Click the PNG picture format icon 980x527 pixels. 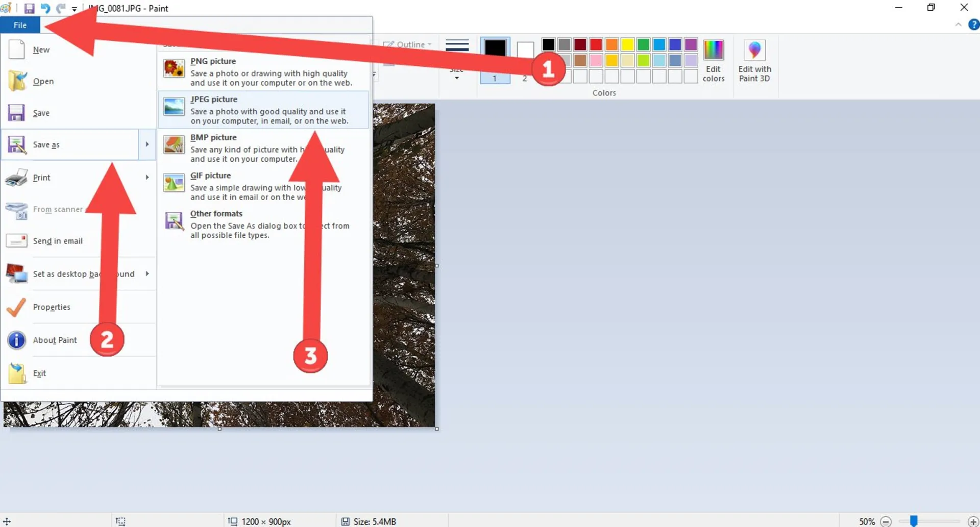[174, 68]
